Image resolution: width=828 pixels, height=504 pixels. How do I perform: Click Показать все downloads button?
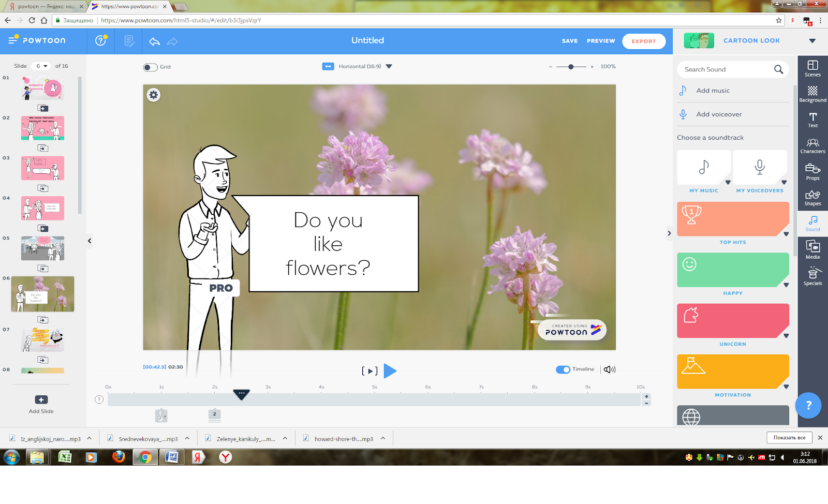click(789, 438)
